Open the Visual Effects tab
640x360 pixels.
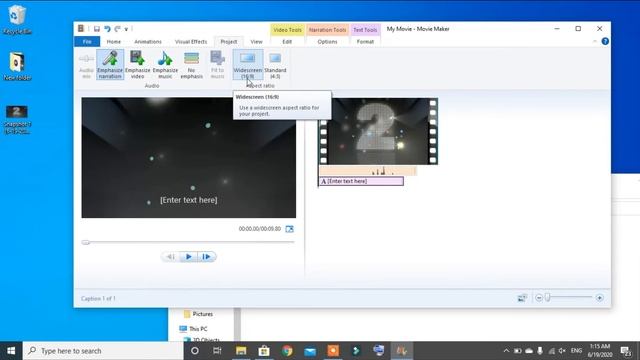click(191, 42)
